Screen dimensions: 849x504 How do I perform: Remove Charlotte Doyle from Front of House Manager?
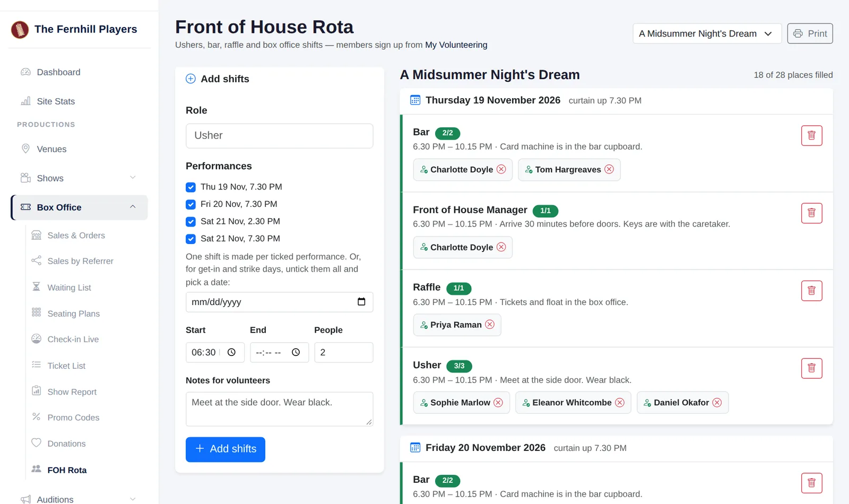[x=501, y=247]
